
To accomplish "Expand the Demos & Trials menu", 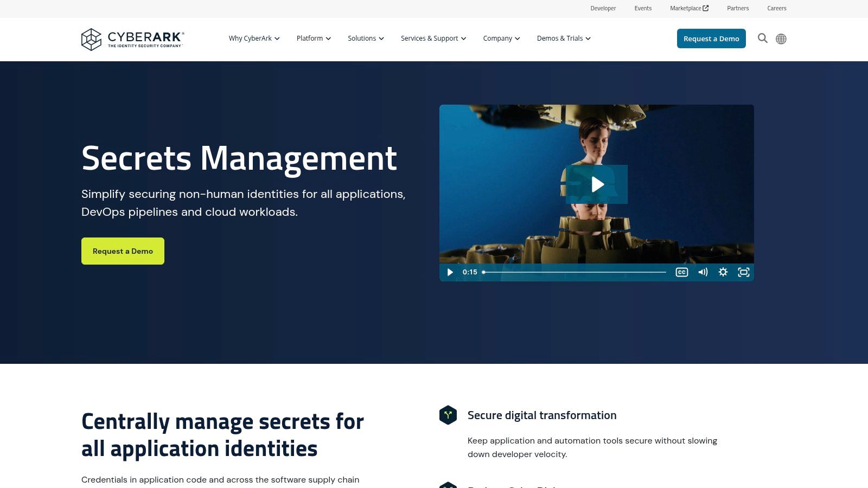I will pos(564,38).
